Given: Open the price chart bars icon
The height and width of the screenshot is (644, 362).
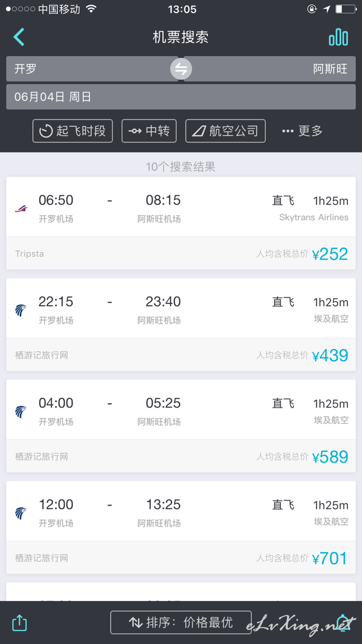Looking at the screenshot, I should [339, 37].
